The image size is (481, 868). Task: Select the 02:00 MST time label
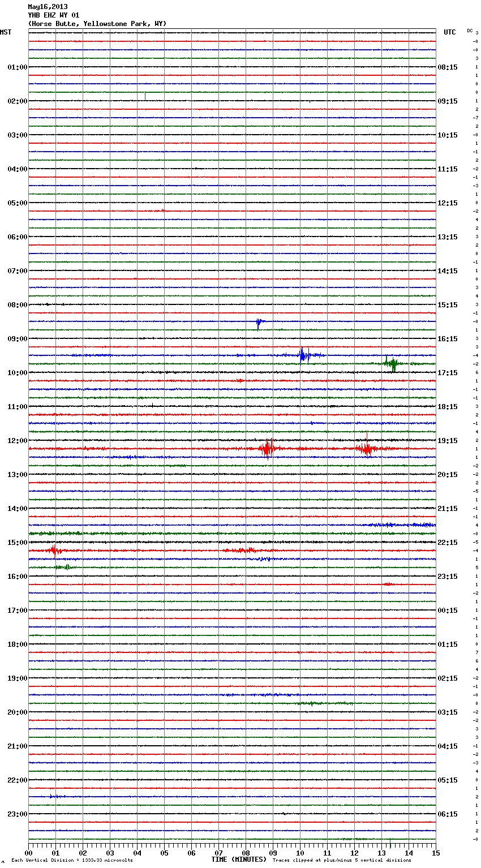pyautogui.click(x=18, y=101)
